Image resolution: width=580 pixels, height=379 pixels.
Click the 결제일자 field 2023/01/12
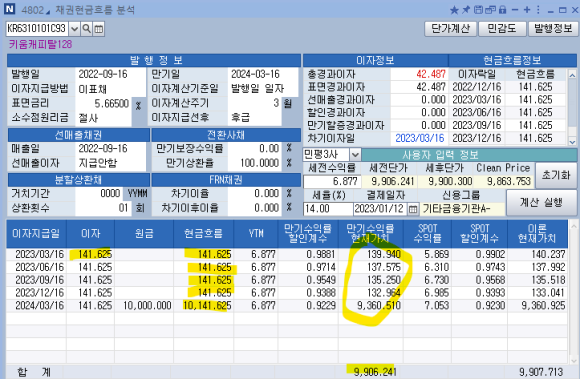click(x=380, y=209)
